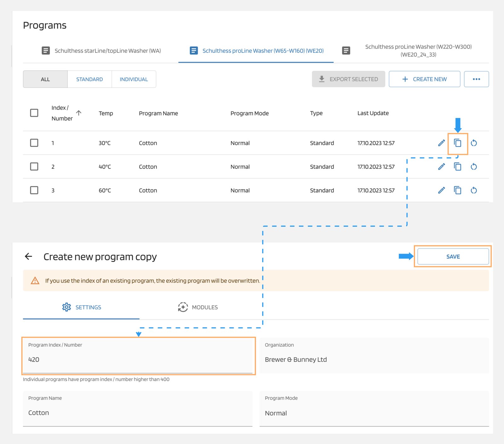Reset program 1 using the restore icon
Image resolution: width=504 pixels, height=444 pixels.
pyautogui.click(x=473, y=143)
